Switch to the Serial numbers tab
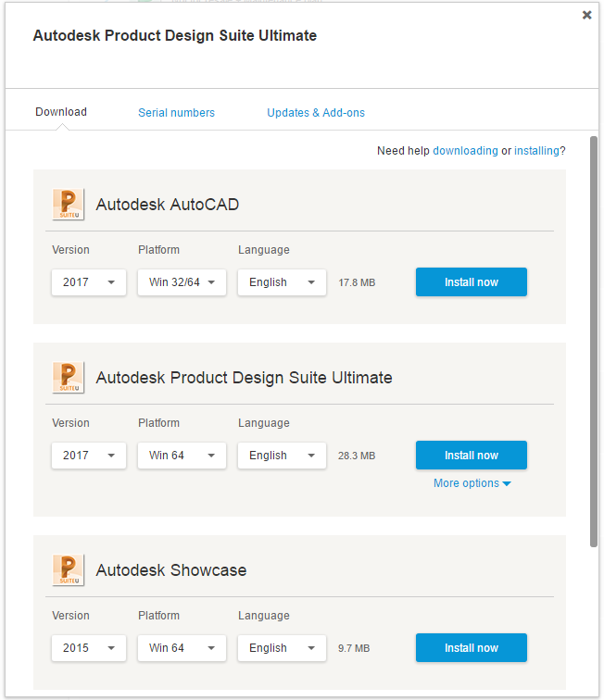The height and width of the screenshot is (700, 604). point(176,113)
